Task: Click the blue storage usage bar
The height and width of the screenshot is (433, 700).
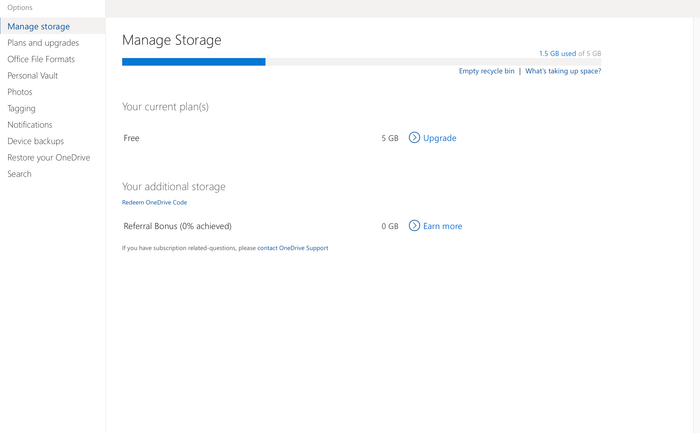Action: (x=194, y=62)
